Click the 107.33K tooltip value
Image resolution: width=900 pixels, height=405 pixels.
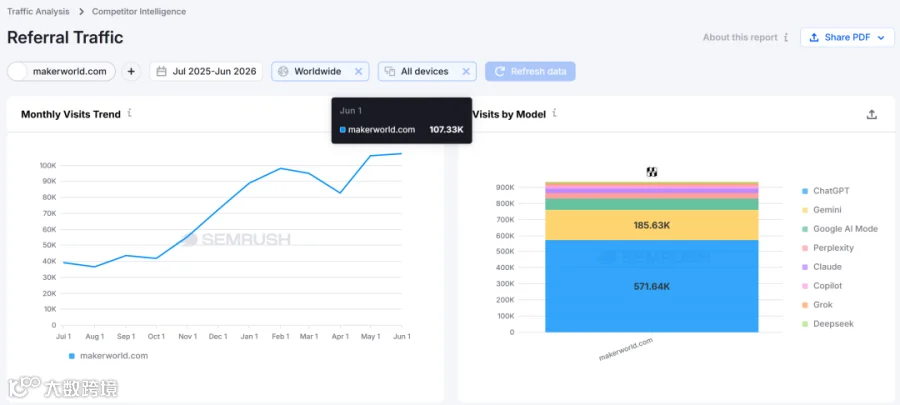point(446,130)
